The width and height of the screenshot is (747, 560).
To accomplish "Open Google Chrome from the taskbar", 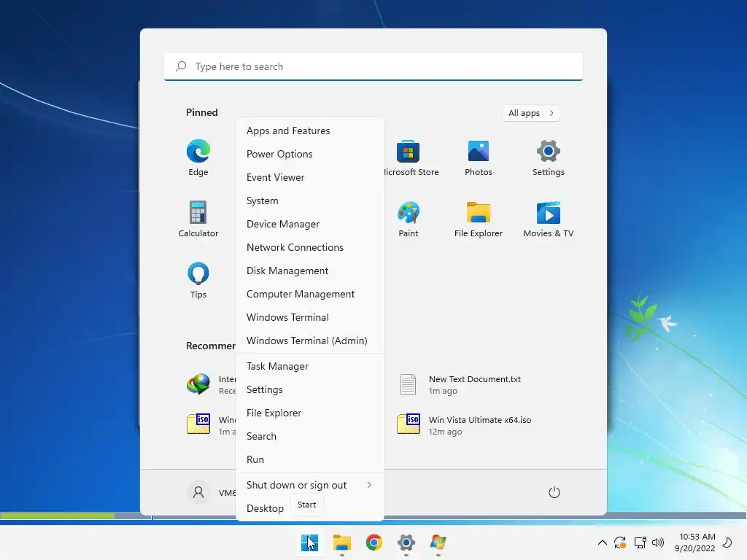I will (374, 542).
